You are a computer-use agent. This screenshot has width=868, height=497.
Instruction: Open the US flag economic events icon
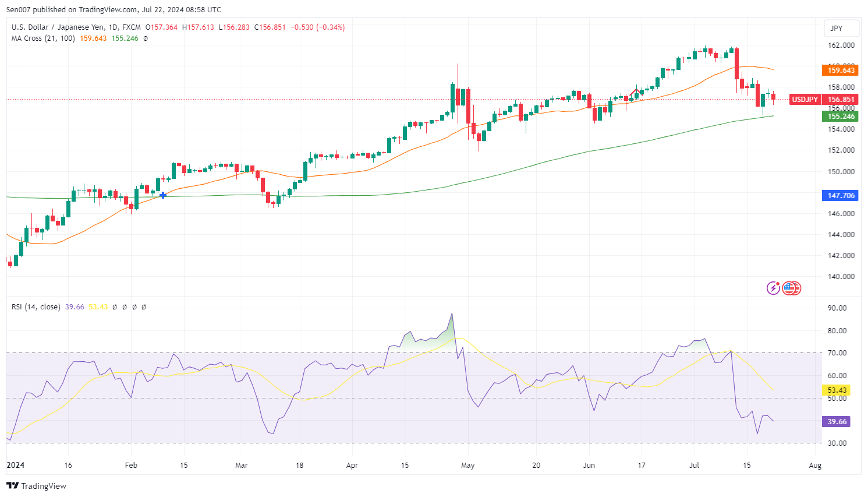tap(789, 288)
